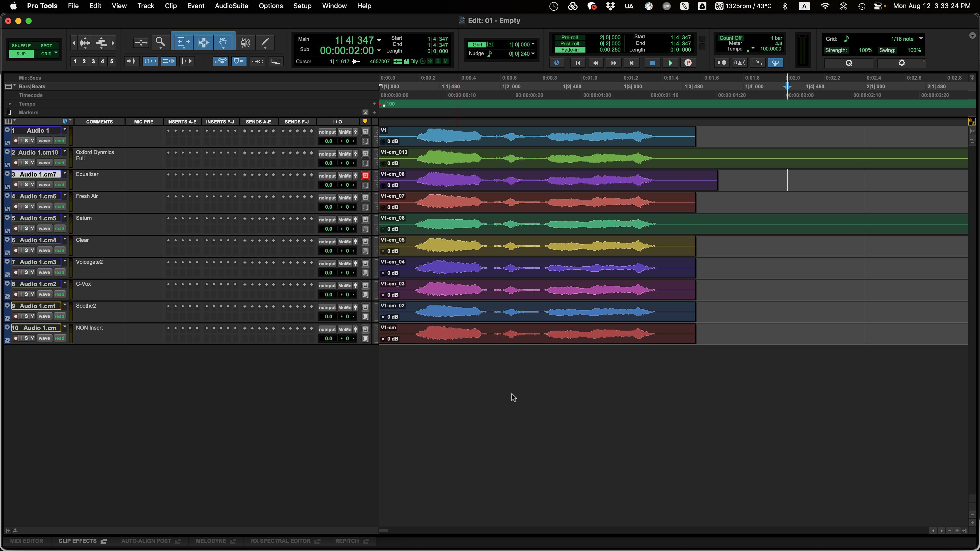Mute the Audio 1.cm10 track
This screenshot has height=551, width=980.
click(32, 163)
